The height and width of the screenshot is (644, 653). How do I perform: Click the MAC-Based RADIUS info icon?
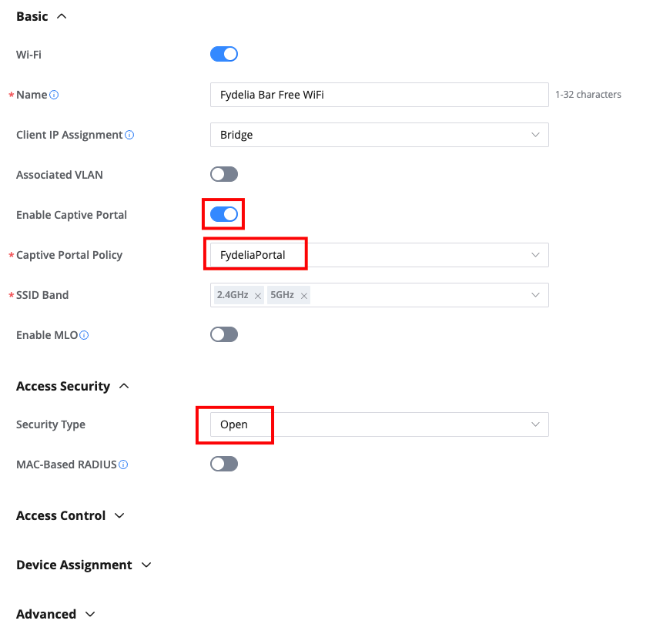coord(123,465)
